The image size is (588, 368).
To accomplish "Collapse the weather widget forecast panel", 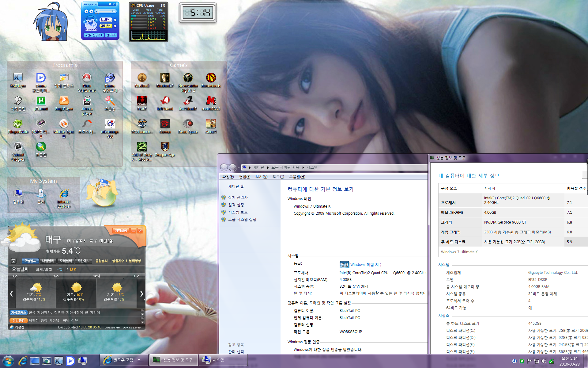I will coord(14,261).
